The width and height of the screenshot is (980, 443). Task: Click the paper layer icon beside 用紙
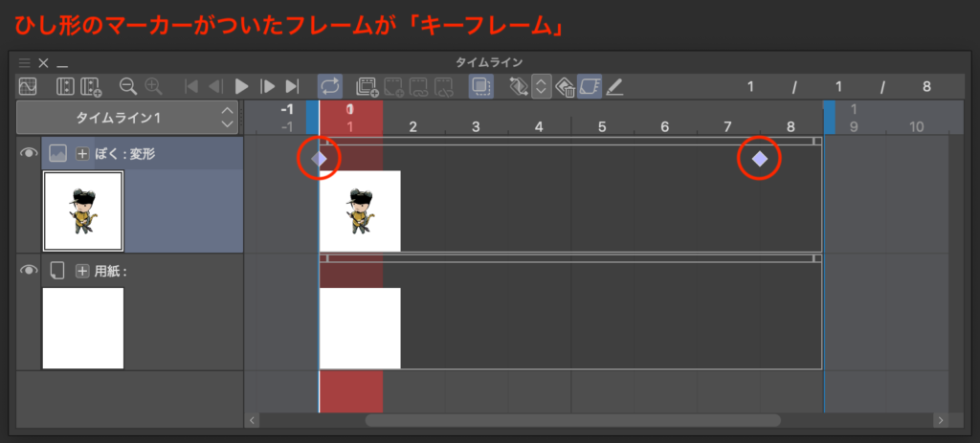[57, 271]
